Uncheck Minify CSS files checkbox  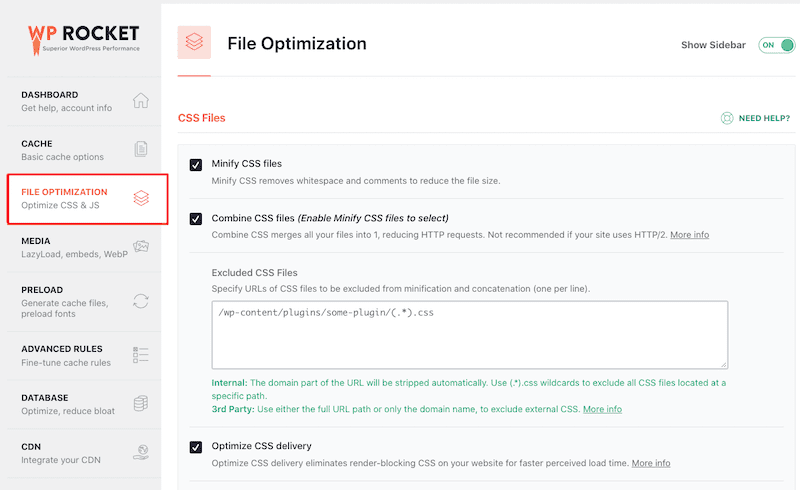[x=196, y=164]
